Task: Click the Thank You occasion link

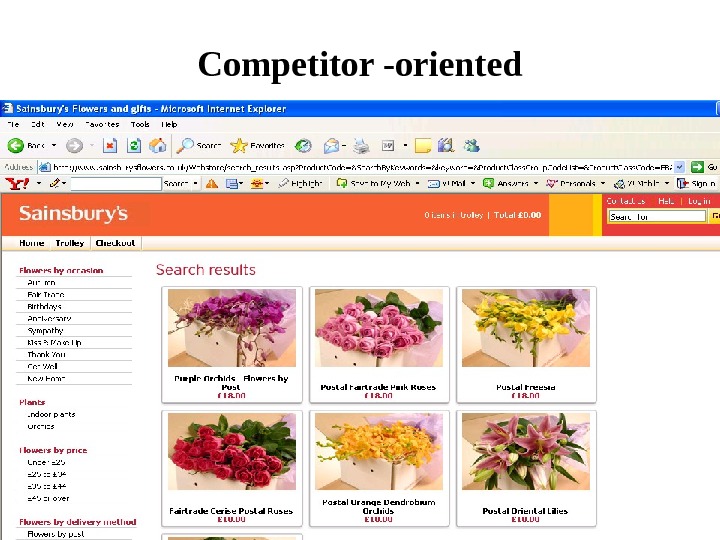Action: click(x=46, y=354)
